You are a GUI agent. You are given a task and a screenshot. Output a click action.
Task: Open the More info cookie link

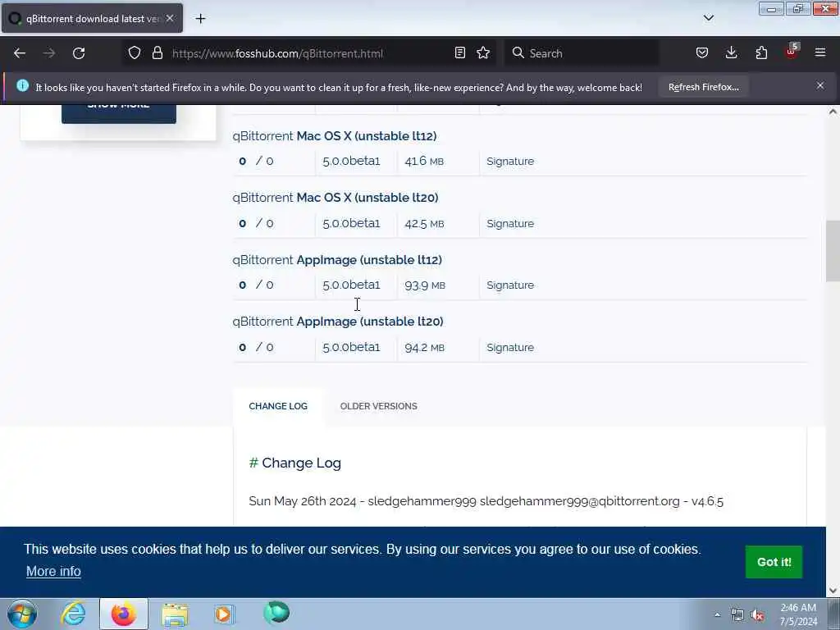[53, 572]
